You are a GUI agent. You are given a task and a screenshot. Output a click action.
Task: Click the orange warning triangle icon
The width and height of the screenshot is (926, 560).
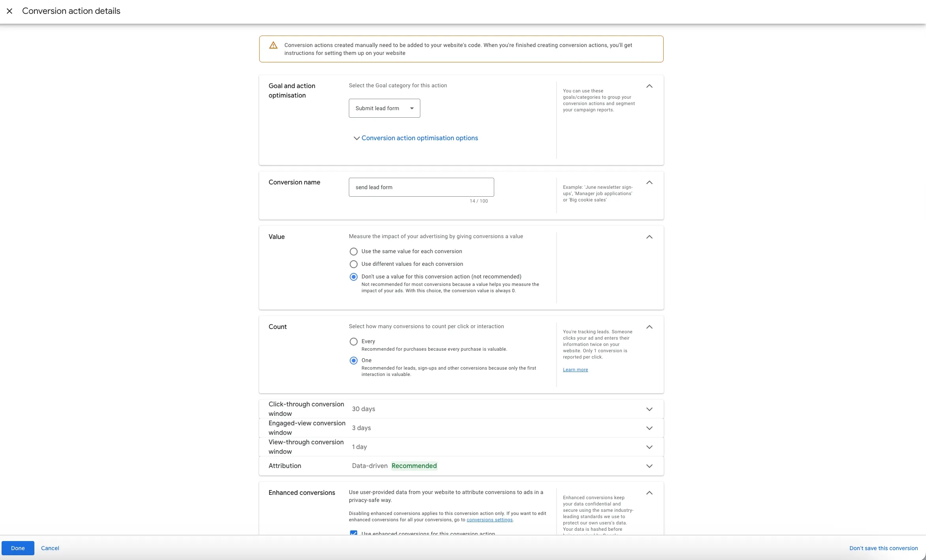(x=273, y=45)
